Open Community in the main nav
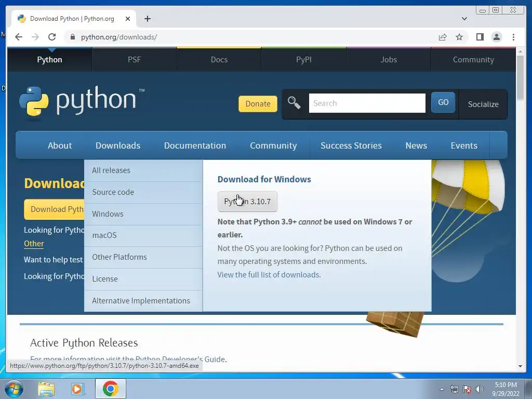532x399 pixels. pyautogui.click(x=273, y=145)
